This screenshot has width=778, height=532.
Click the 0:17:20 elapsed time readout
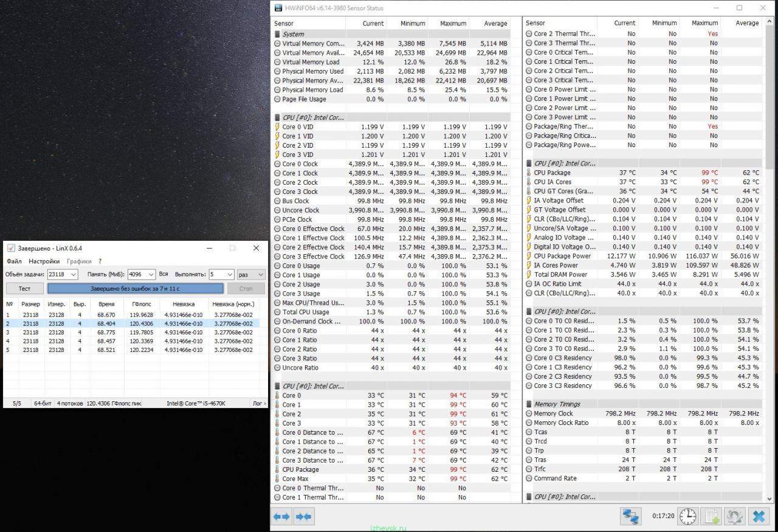click(x=663, y=516)
